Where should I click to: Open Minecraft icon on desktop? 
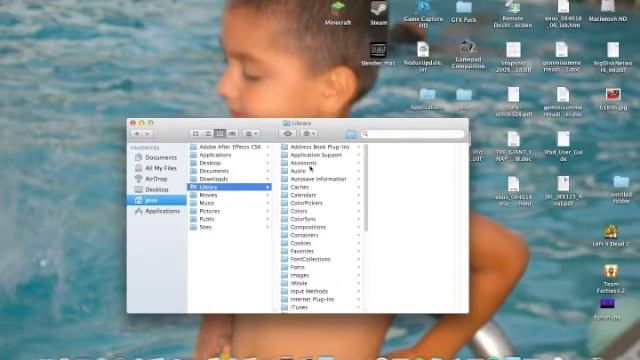tap(338, 13)
